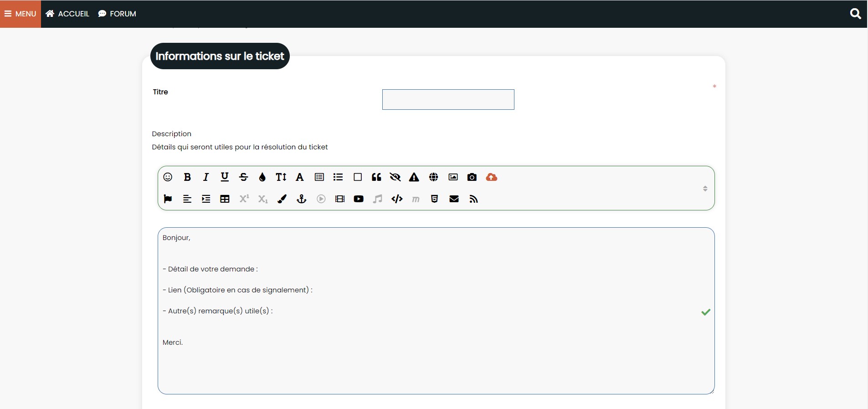Insert an anchor
The image size is (868, 409).
coord(301,199)
